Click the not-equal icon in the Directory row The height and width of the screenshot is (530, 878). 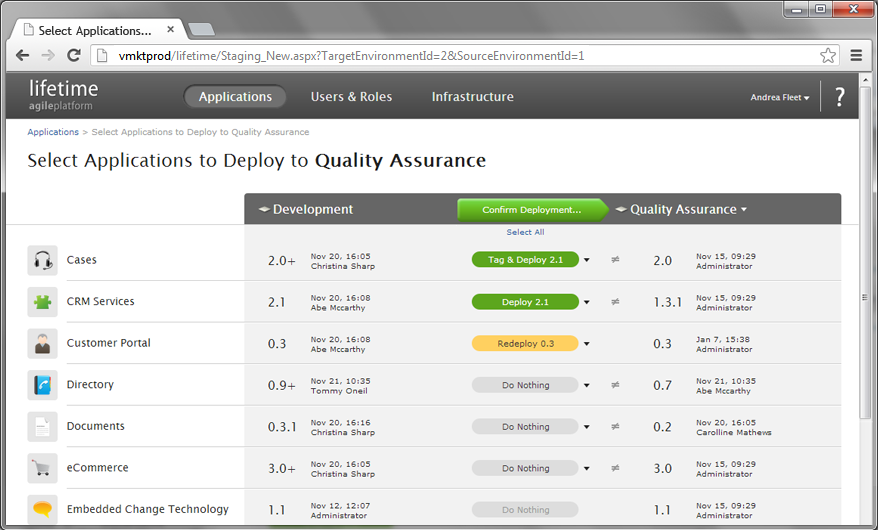pos(615,385)
